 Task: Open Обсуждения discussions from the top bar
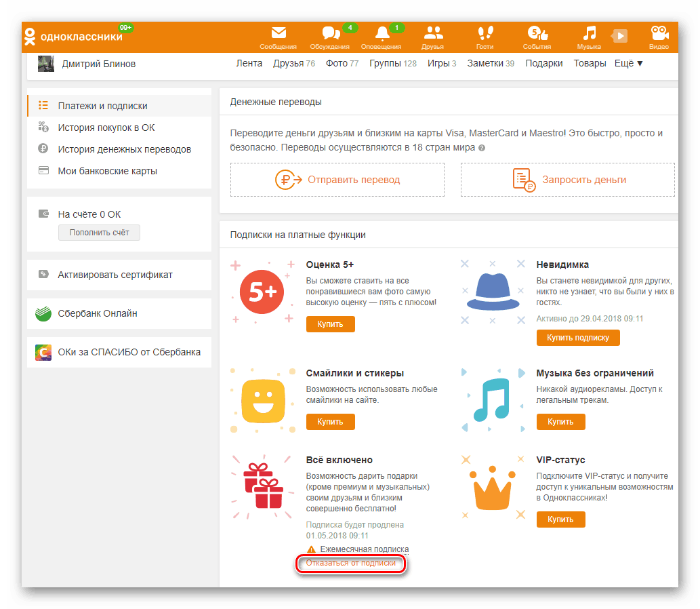click(330, 34)
